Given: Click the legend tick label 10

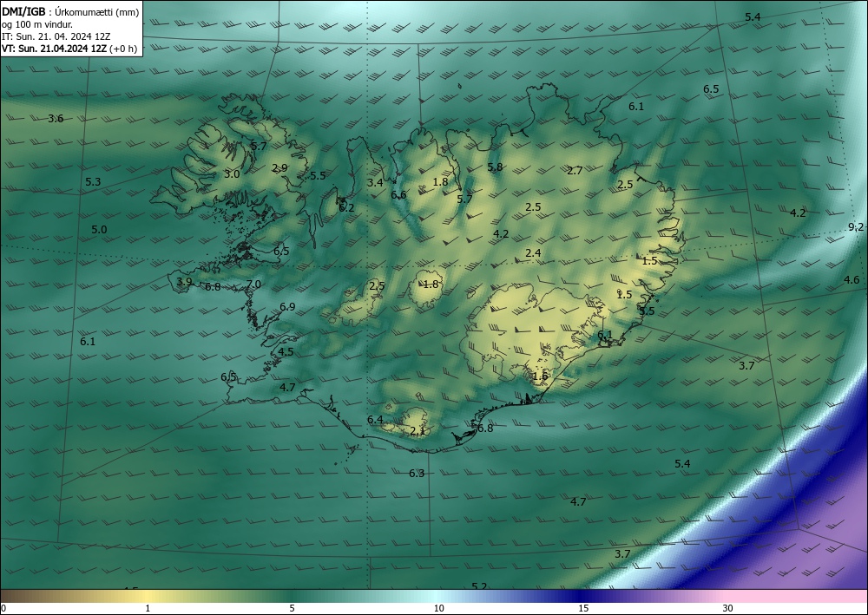Looking at the screenshot, I should (x=438, y=608).
